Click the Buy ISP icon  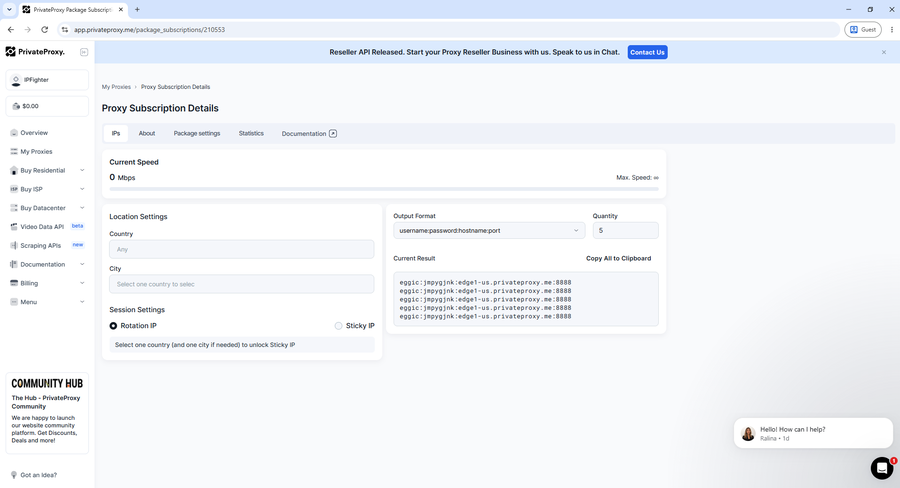point(14,189)
